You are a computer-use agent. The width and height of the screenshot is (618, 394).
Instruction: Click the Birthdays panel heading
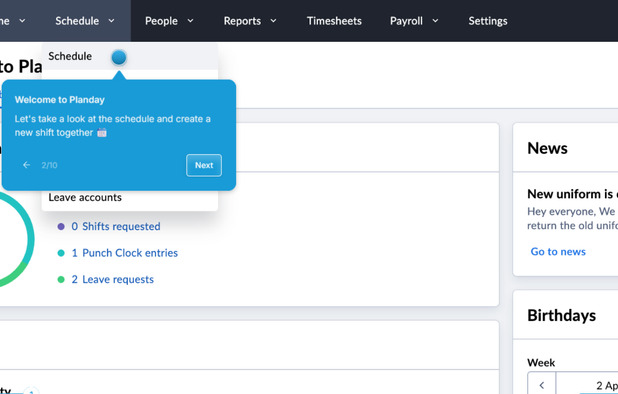point(562,315)
